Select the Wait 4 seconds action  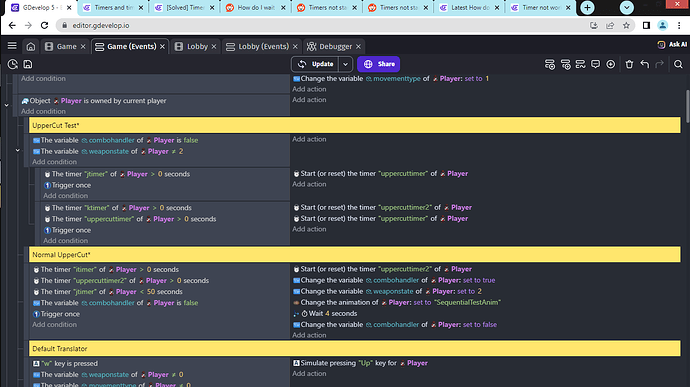click(325, 314)
